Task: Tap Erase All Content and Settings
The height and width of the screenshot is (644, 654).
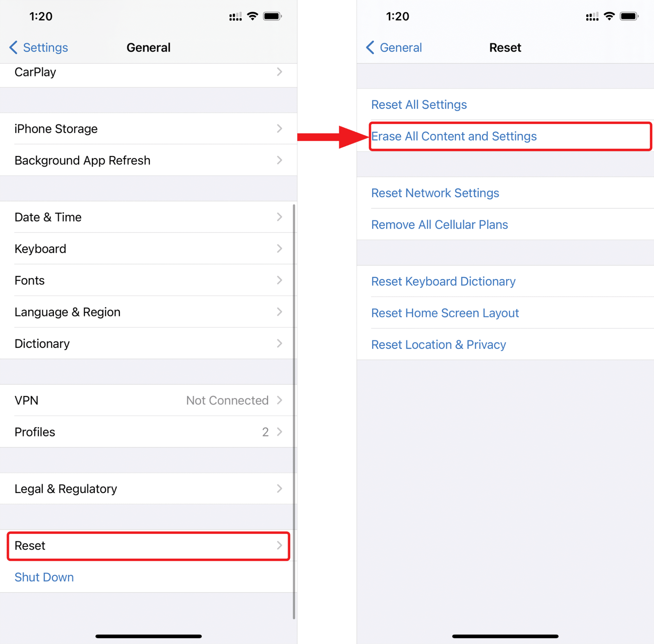Action: [508, 136]
